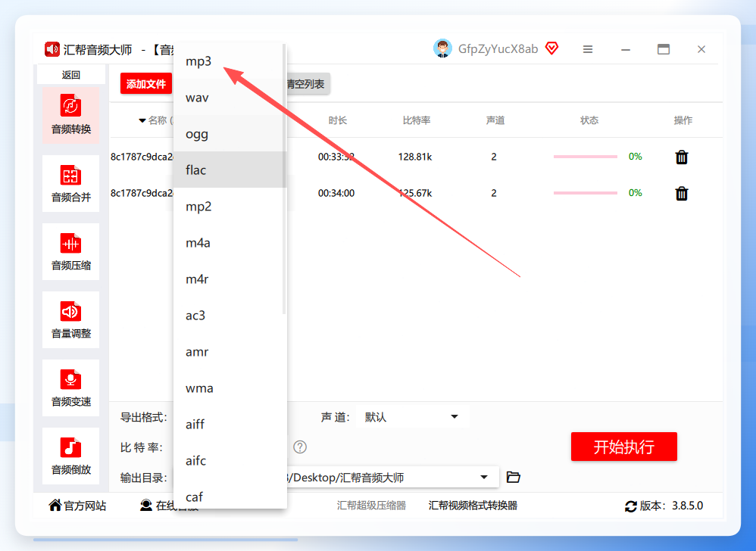The width and height of the screenshot is (756, 551).
Task: Click the 声道 column header
Action: (x=495, y=120)
